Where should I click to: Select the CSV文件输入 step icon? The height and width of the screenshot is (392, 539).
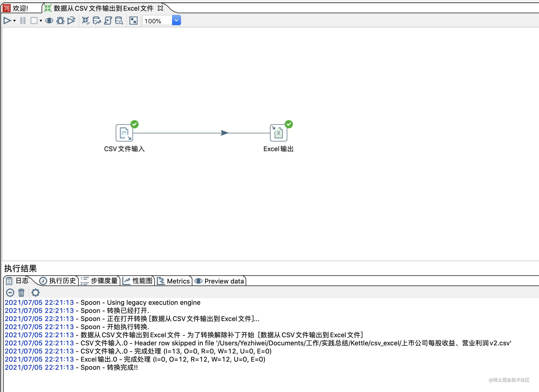[124, 133]
